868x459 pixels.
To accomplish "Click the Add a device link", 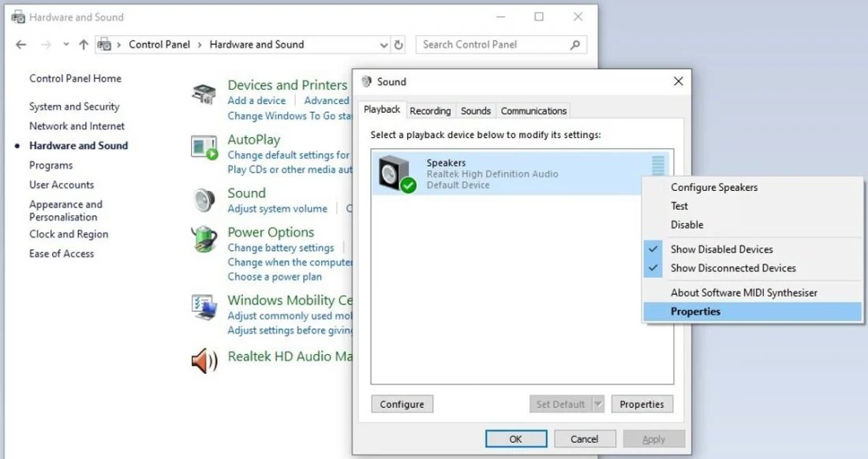I will pyautogui.click(x=257, y=101).
